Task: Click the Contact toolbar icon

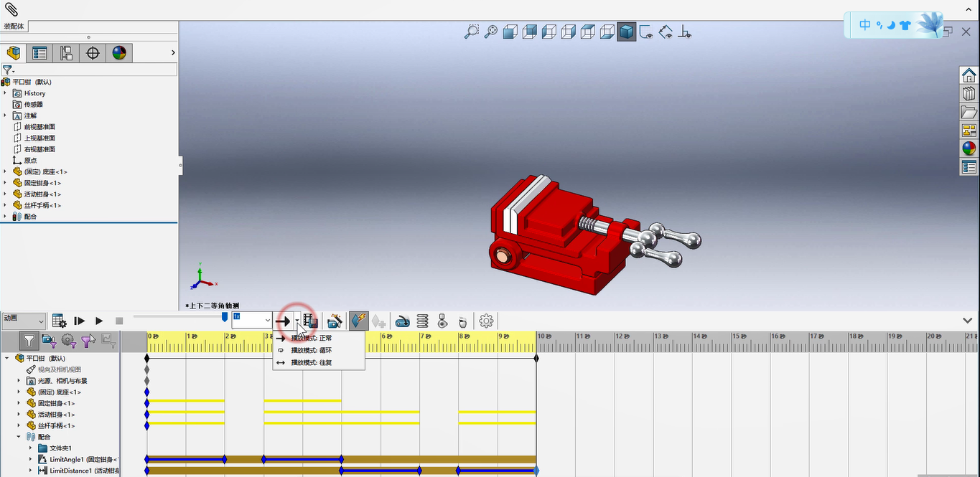Action: tap(443, 321)
